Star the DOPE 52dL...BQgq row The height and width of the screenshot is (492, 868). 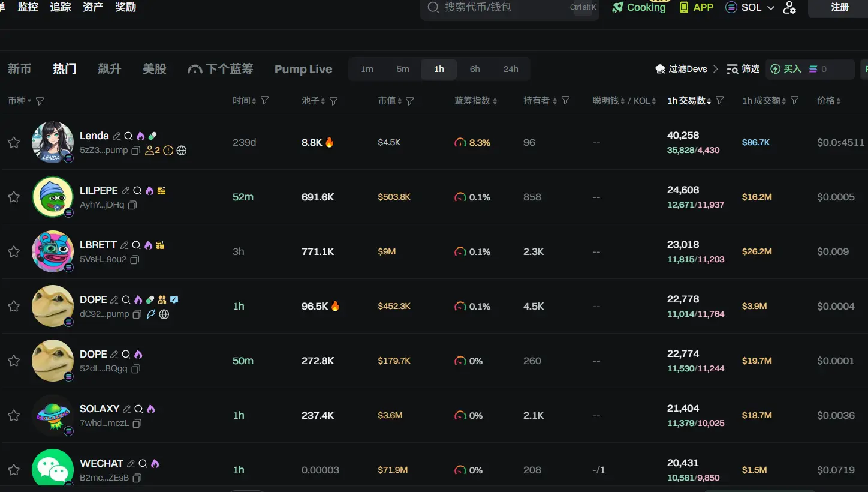point(14,361)
